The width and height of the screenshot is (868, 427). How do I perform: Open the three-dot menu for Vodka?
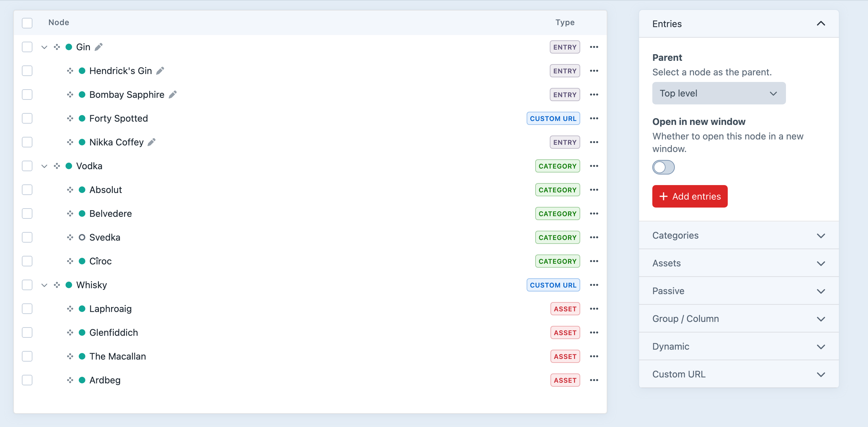click(594, 166)
